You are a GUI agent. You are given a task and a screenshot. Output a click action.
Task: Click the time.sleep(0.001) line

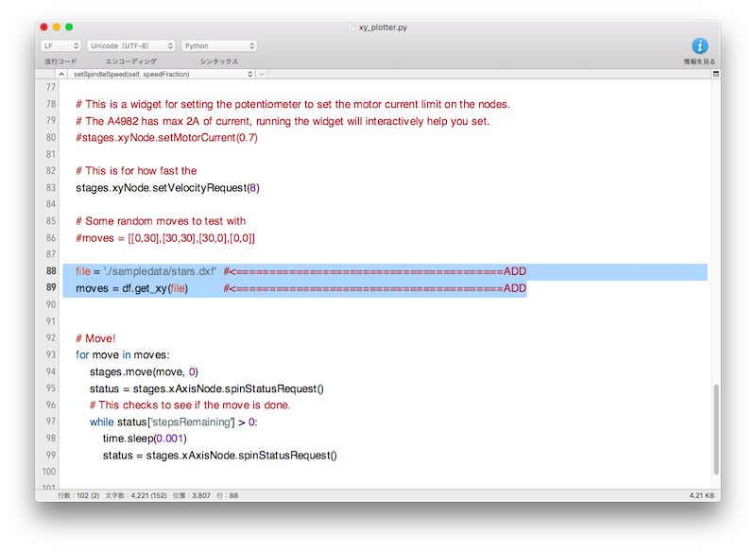coord(145,439)
